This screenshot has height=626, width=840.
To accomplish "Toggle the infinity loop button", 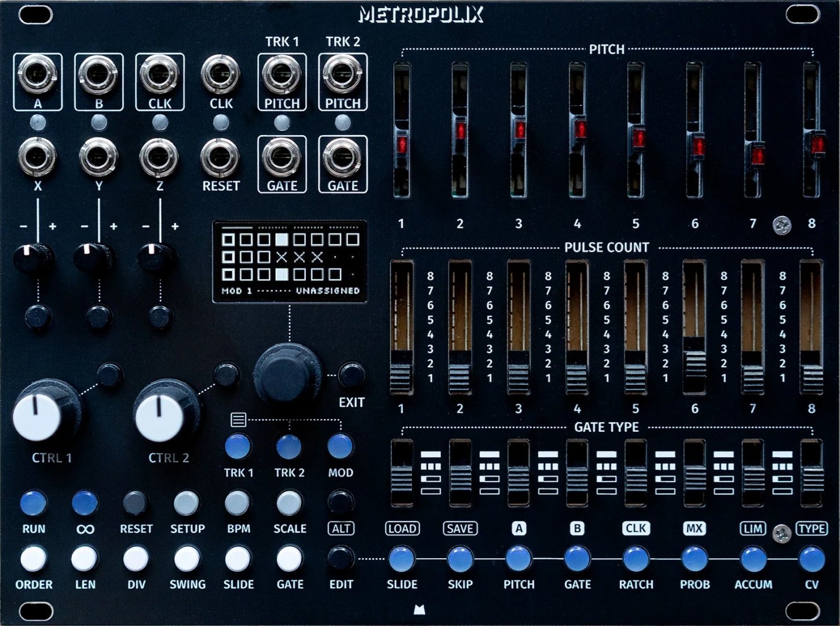I will (85, 503).
